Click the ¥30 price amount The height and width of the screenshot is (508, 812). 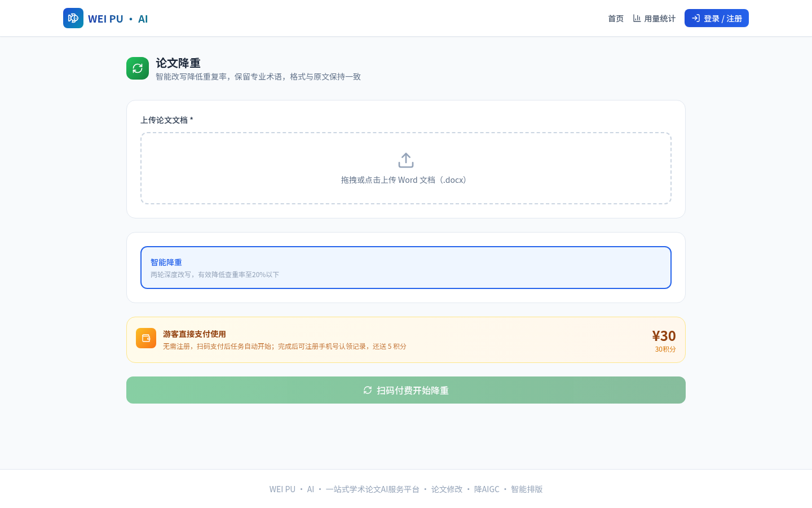point(664,336)
